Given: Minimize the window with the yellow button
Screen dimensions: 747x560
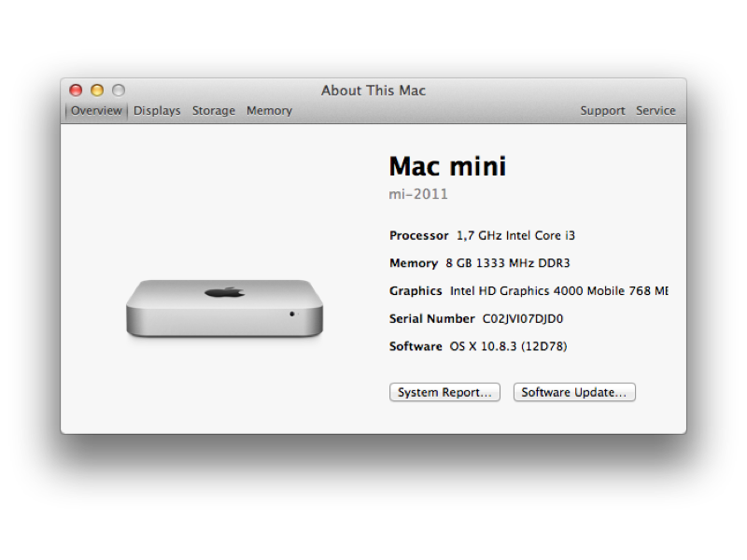Looking at the screenshot, I should click(x=97, y=91).
